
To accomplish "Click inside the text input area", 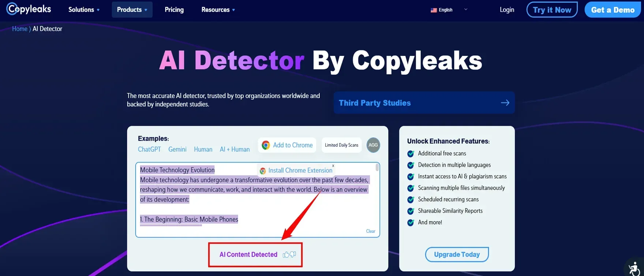I will (258, 200).
